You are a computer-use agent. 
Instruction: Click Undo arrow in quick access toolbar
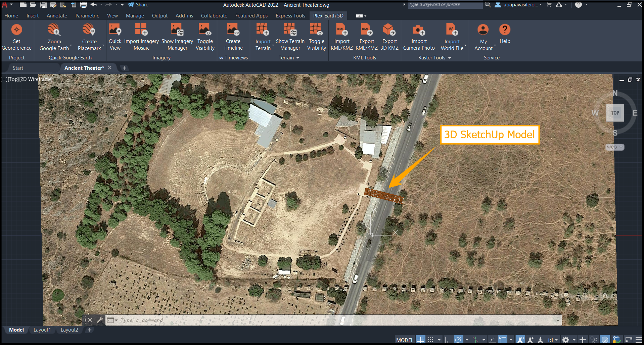(x=94, y=5)
